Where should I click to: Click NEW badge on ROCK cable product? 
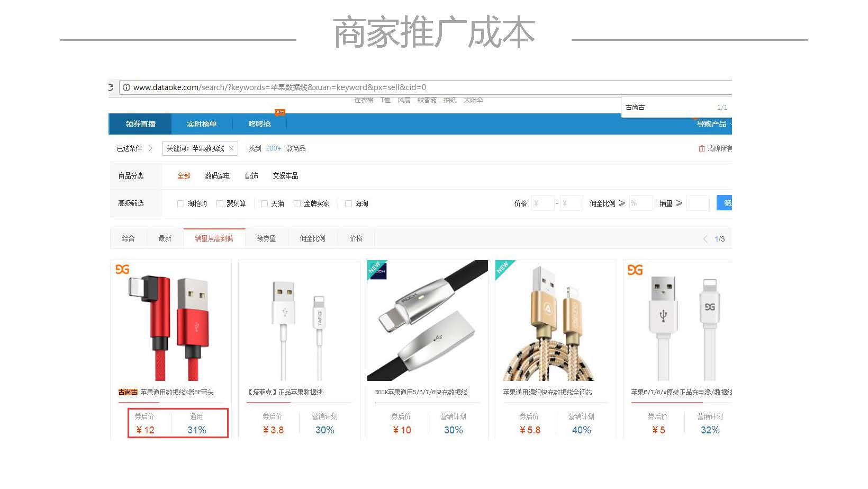[x=377, y=269]
